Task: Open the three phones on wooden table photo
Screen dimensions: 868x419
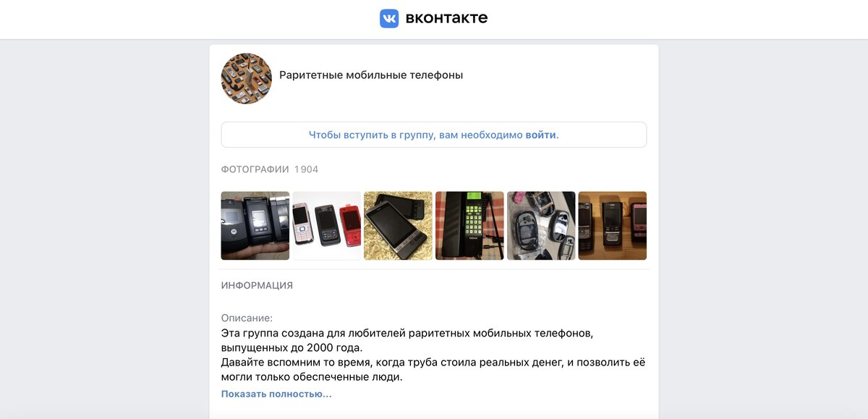Action: coord(613,226)
